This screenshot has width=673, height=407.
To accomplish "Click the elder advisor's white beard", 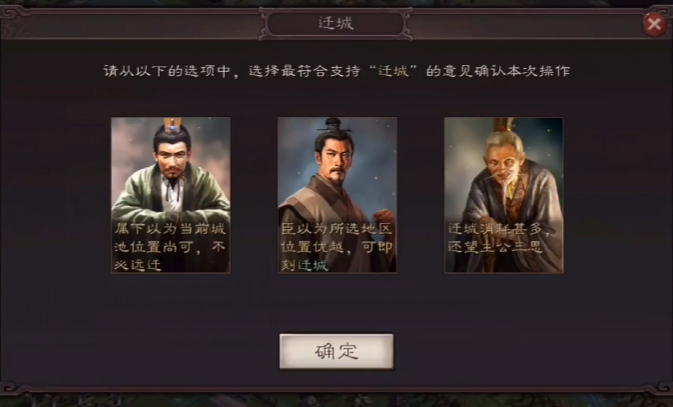I will point(508,193).
